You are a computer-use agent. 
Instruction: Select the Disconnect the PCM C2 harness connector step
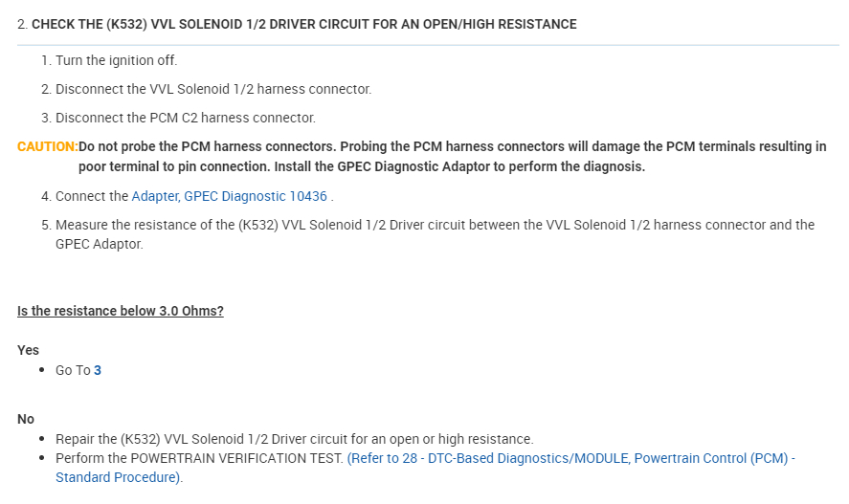click(185, 118)
